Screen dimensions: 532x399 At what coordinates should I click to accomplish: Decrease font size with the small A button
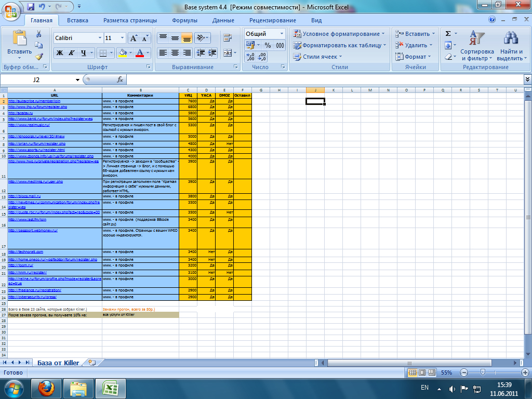[145, 38]
